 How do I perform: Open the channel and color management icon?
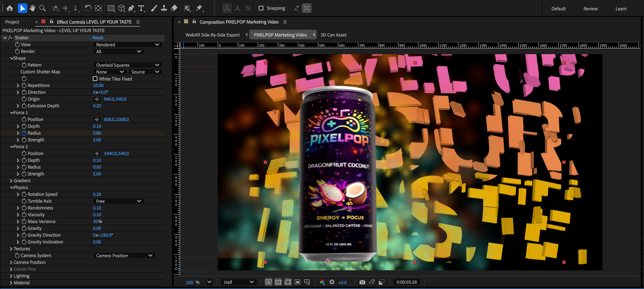pos(322,282)
